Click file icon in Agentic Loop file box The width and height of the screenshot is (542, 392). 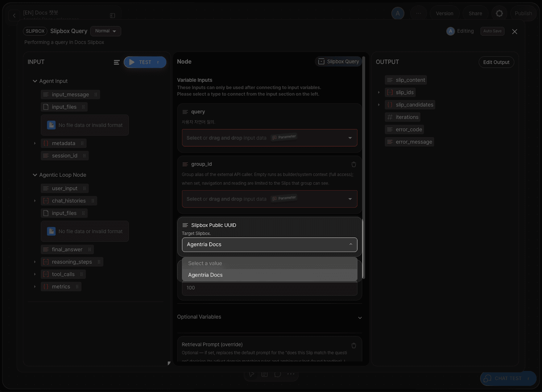coord(51,231)
